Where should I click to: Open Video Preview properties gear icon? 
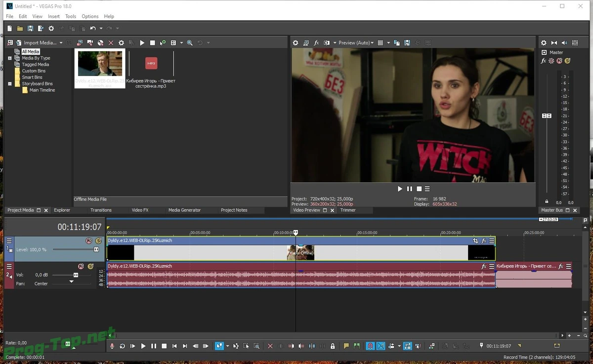[x=296, y=43]
